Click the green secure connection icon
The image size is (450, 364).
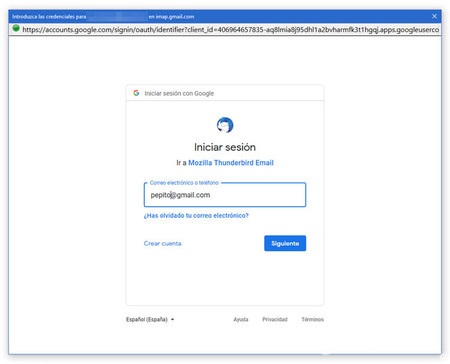point(16,29)
